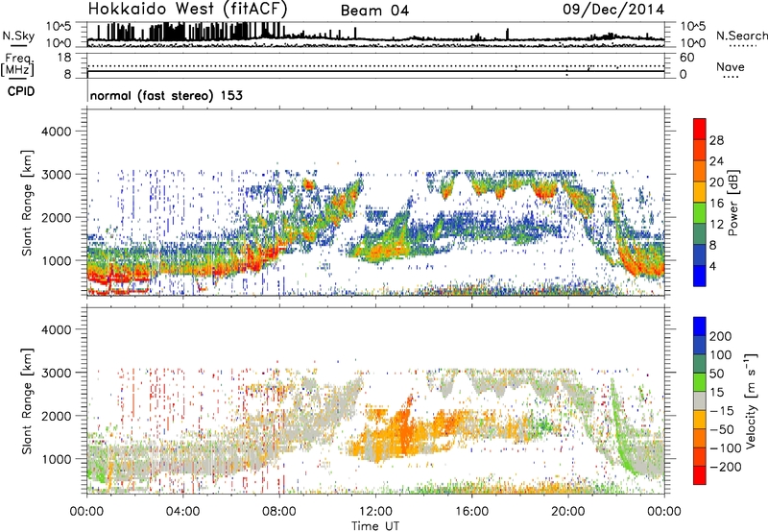Click the 1000 tick of the power panel
Image resolution: width=768 pixels, height=532 pixels.
click(x=56, y=260)
